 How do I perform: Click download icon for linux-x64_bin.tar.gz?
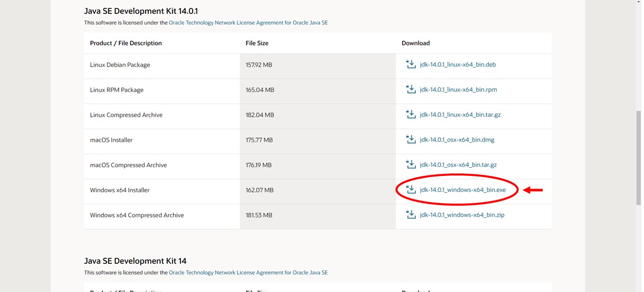411,115
